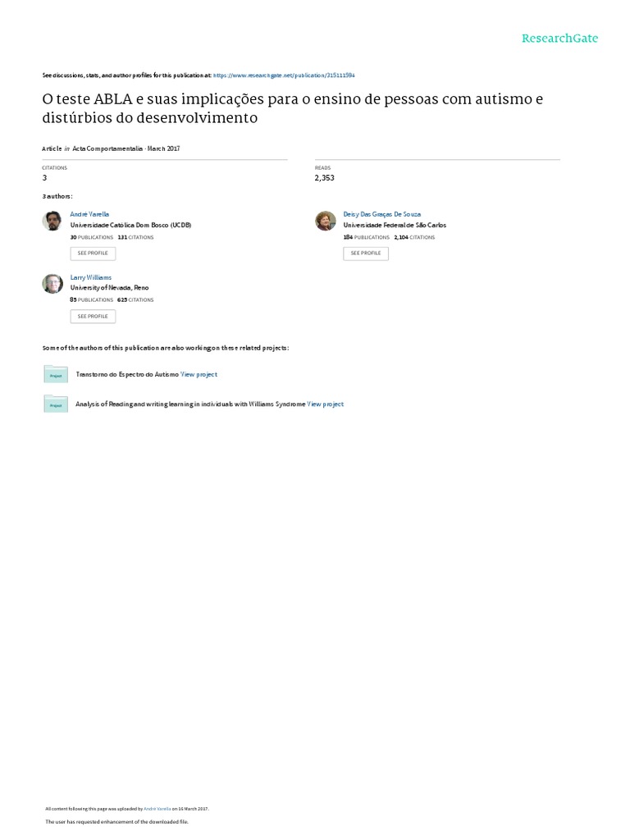
Task: Open Larry Williams' author name link
Action: (91, 277)
